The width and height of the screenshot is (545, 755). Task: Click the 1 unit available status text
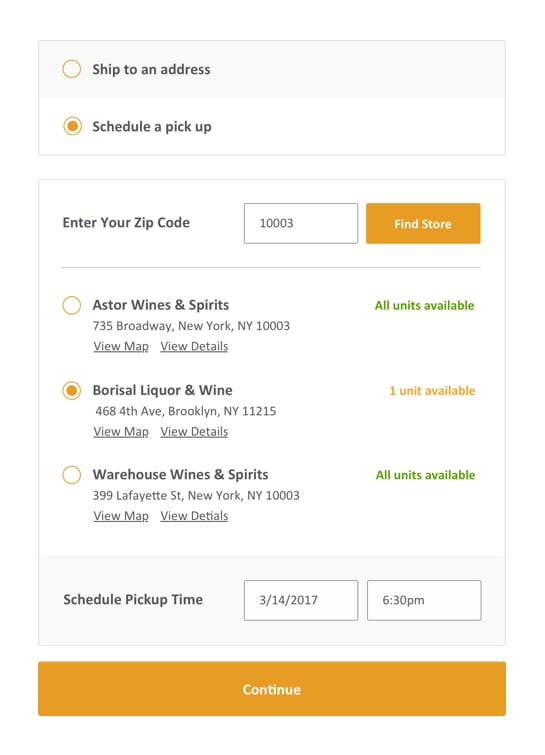tap(432, 391)
